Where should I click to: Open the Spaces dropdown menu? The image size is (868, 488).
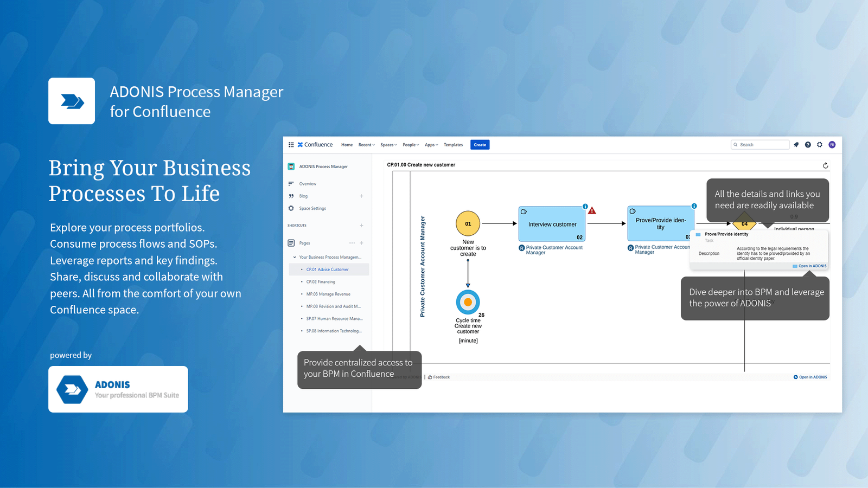pyautogui.click(x=388, y=145)
